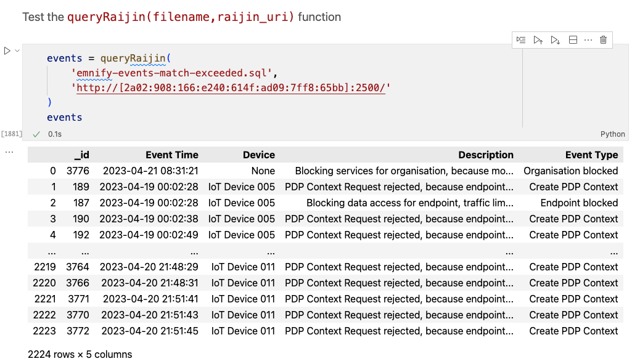Click the Event Type column header
Image resolution: width=632 pixels, height=364 pixels.
[591, 155]
